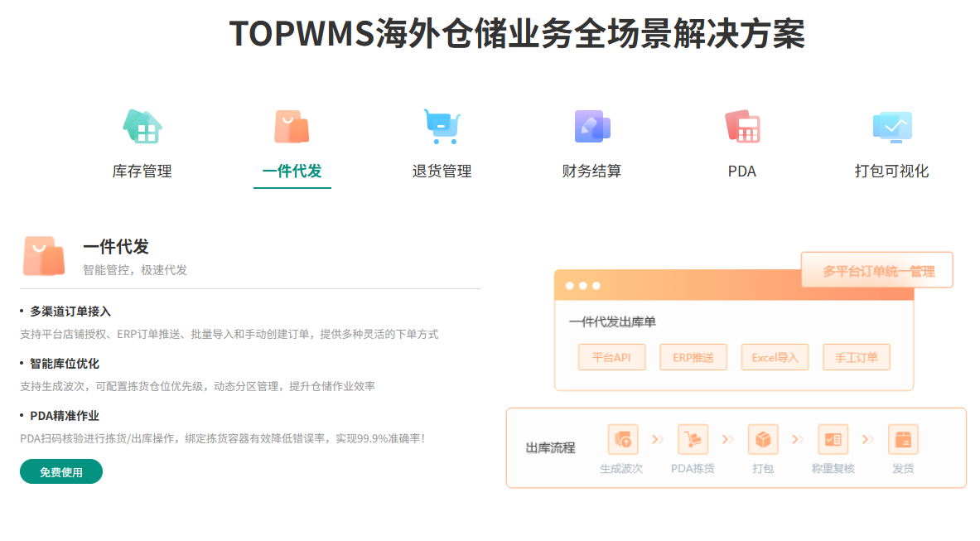Click the 平台API button
980x541 pixels.
[611, 358]
